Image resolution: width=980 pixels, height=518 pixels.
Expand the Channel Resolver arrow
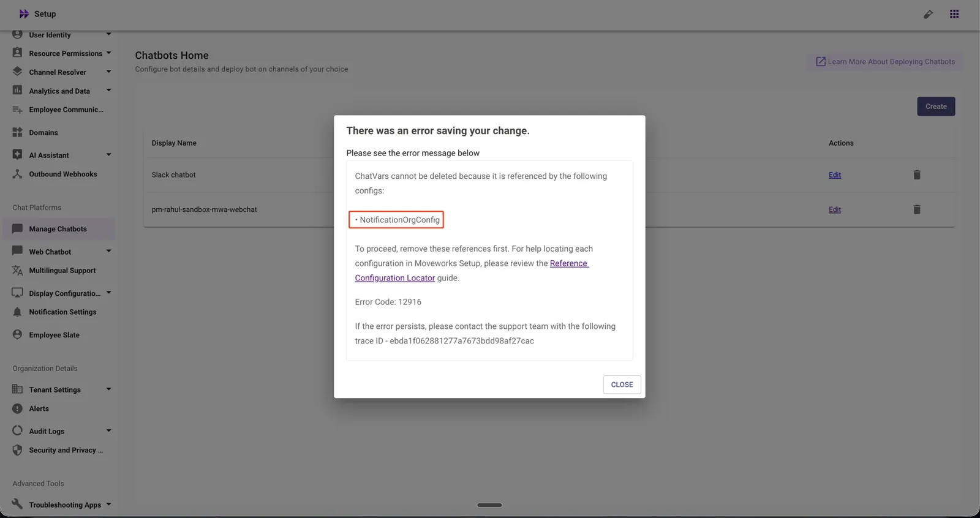108,72
